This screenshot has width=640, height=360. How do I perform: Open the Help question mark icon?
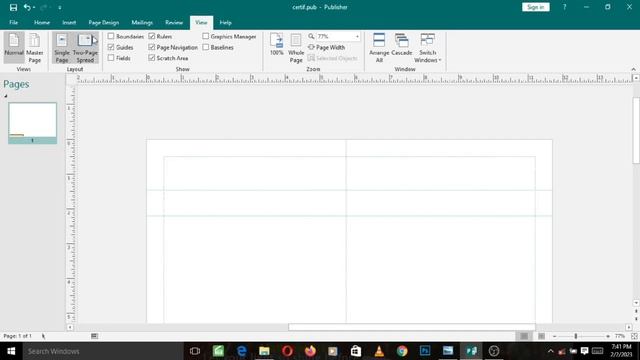[564, 7]
